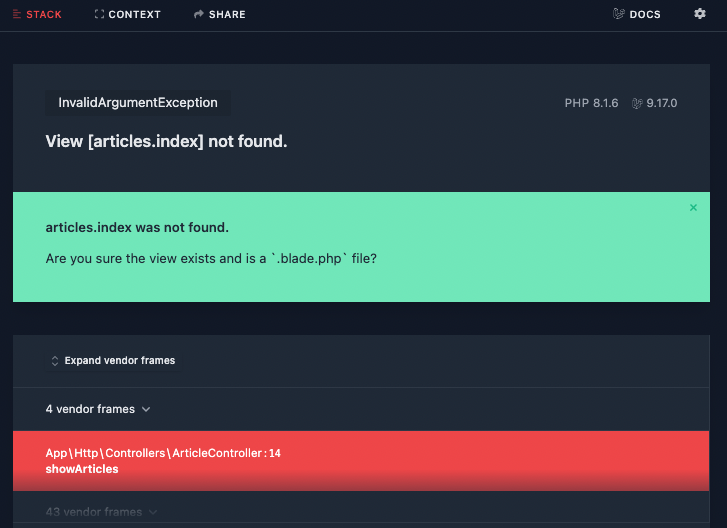Image resolution: width=727 pixels, height=528 pixels.
Task: Click the Share arrow icon
Action: coord(198,14)
